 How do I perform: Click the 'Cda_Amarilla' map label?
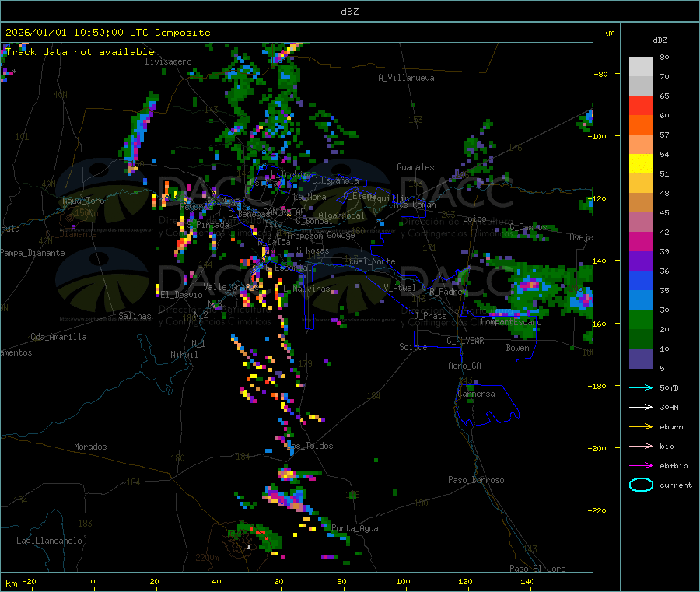[x=58, y=337]
